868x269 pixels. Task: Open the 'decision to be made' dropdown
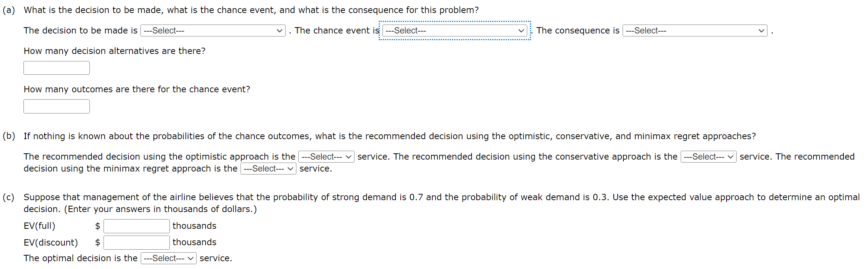coord(213,31)
